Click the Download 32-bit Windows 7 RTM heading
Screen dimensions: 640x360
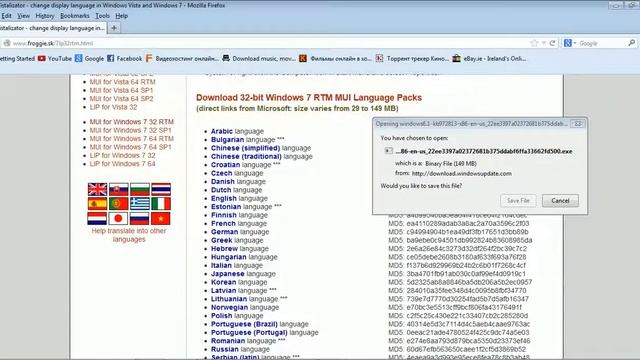click(309, 98)
